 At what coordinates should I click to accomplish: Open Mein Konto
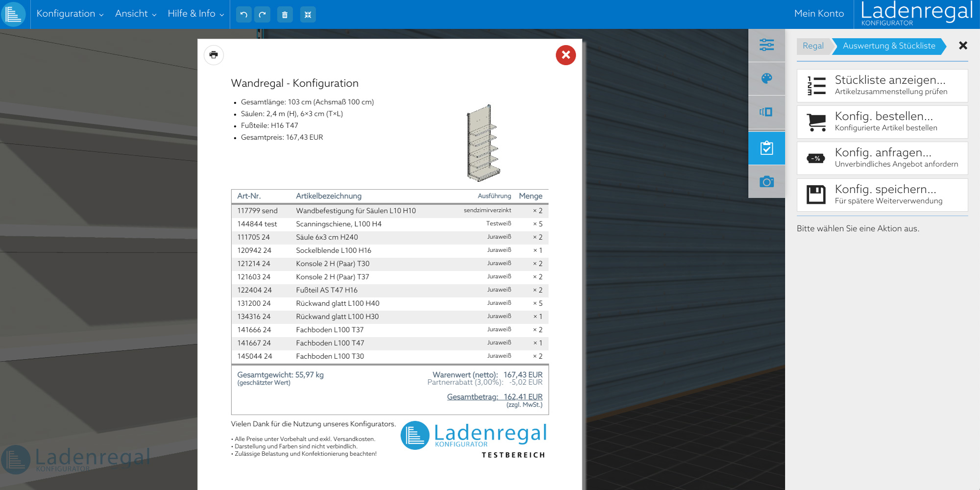pos(819,14)
